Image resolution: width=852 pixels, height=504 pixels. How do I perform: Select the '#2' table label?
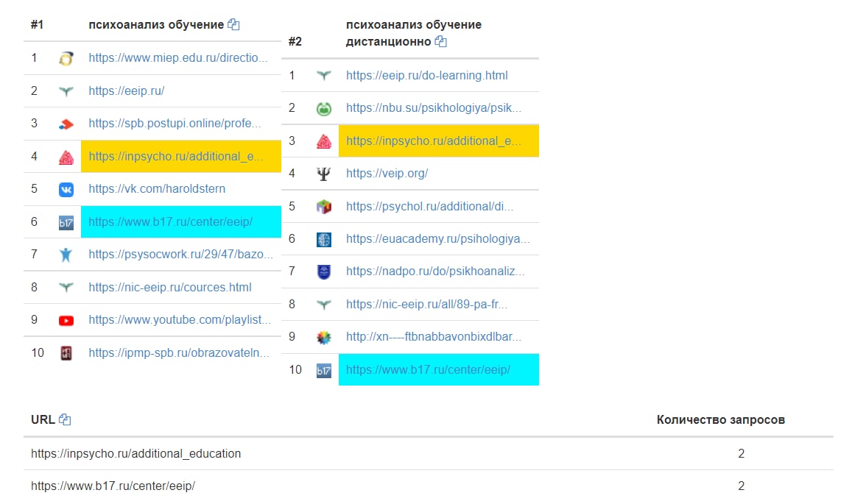(x=295, y=41)
